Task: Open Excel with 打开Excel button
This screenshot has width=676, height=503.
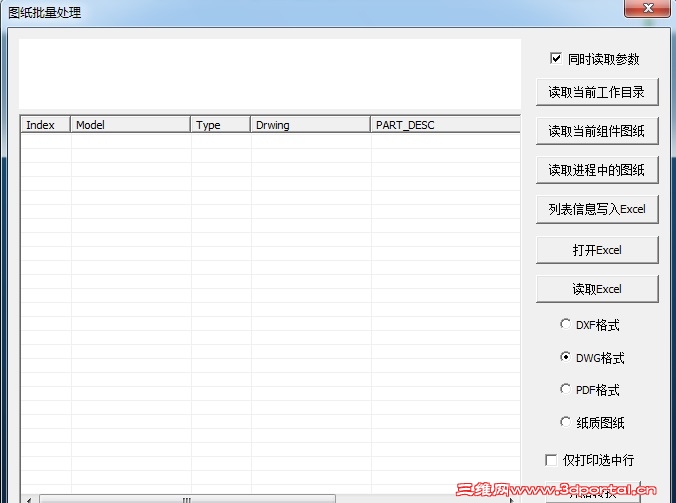Action: pyautogui.click(x=597, y=250)
